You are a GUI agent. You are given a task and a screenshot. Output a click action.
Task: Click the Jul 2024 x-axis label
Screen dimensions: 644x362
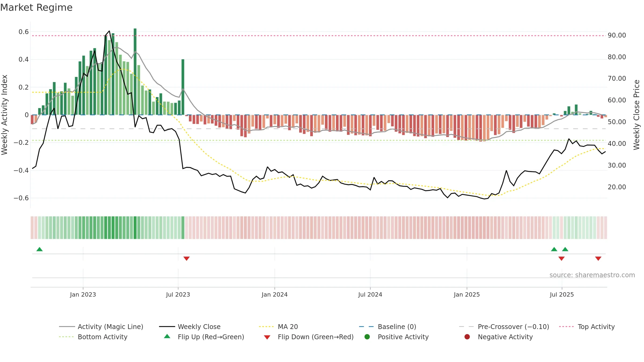click(370, 294)
